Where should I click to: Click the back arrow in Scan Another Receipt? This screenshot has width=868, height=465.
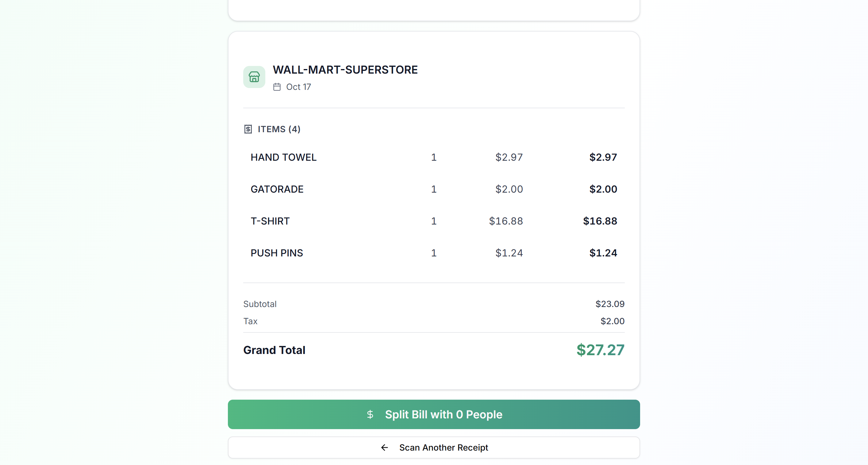coord(384,448)
